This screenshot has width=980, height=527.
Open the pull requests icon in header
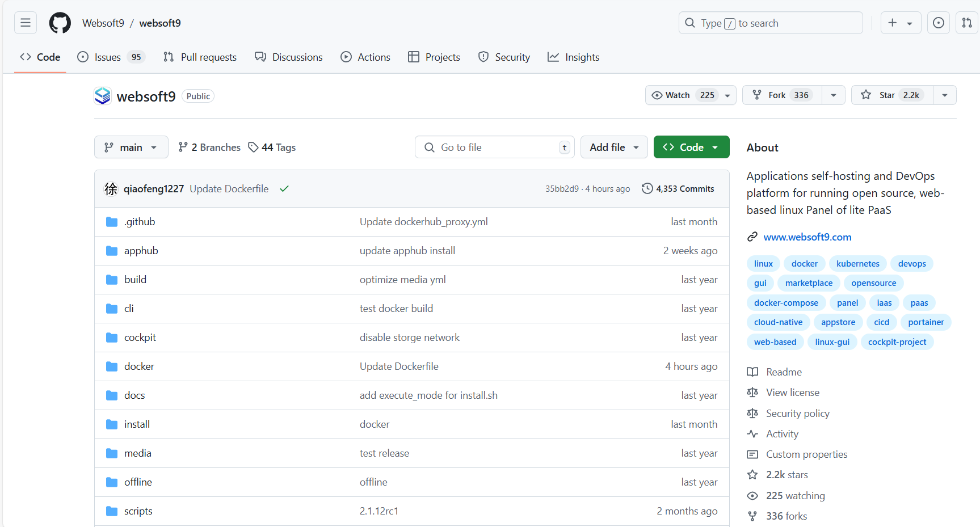967,23
